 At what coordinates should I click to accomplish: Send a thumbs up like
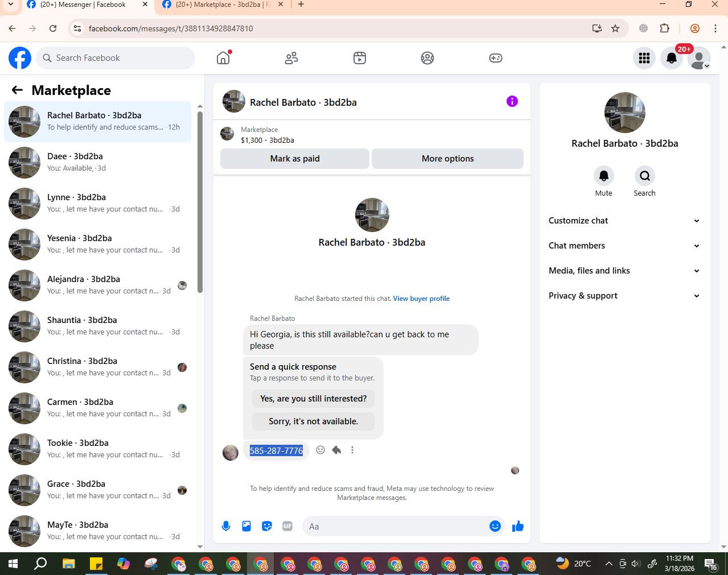coord(517,526)
